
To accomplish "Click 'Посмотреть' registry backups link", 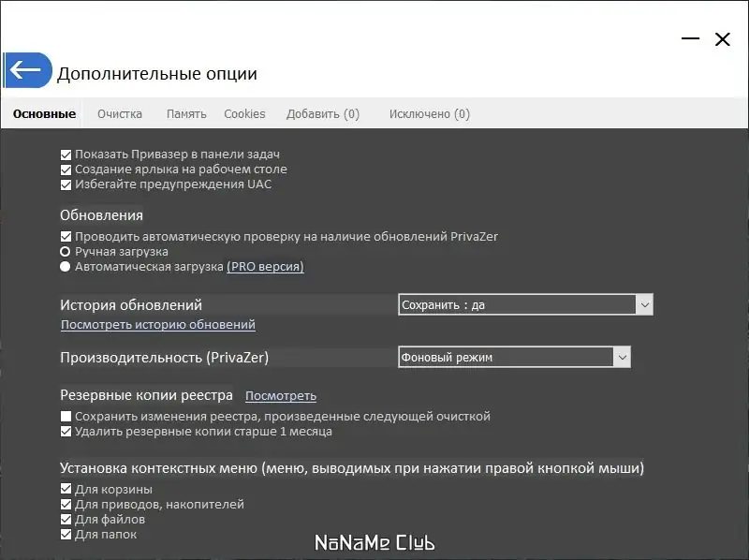I will (281, 396).
